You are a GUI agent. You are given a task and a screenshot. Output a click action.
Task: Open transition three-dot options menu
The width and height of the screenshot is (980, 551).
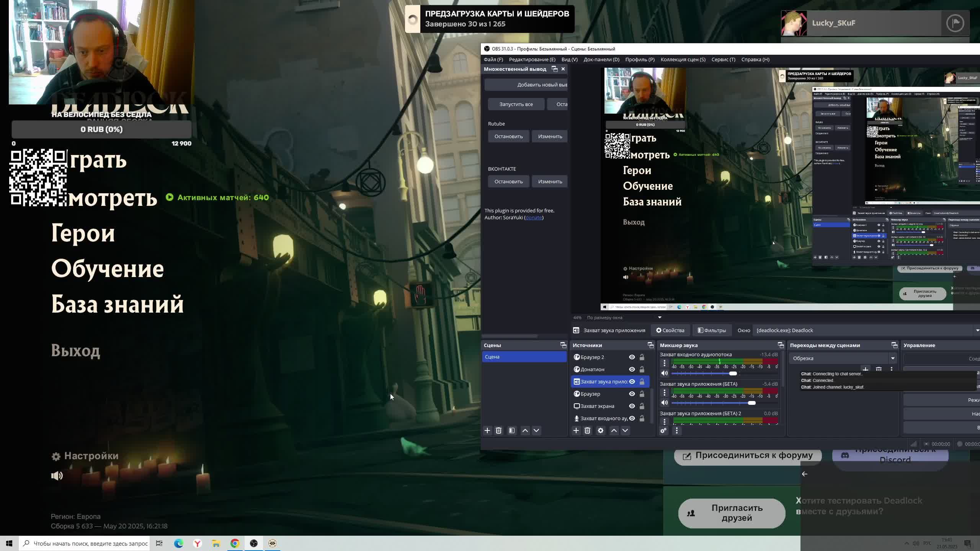[x=892, y=369]
